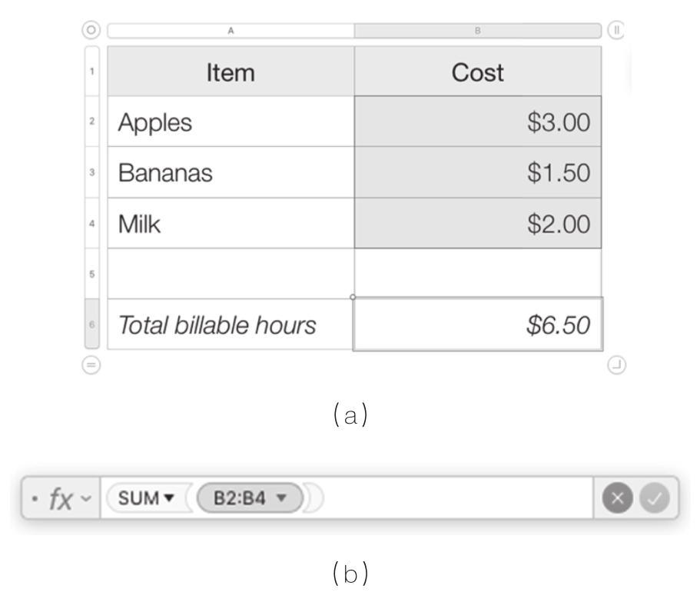The width and height of the screenshot is (700, 599).
Task: Click inside the formula editor field
Action: click(x=453, y=499)
